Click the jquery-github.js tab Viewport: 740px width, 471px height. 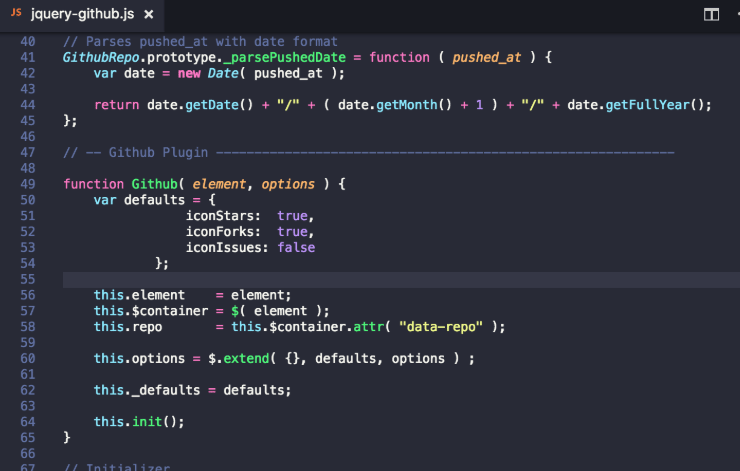82,14
